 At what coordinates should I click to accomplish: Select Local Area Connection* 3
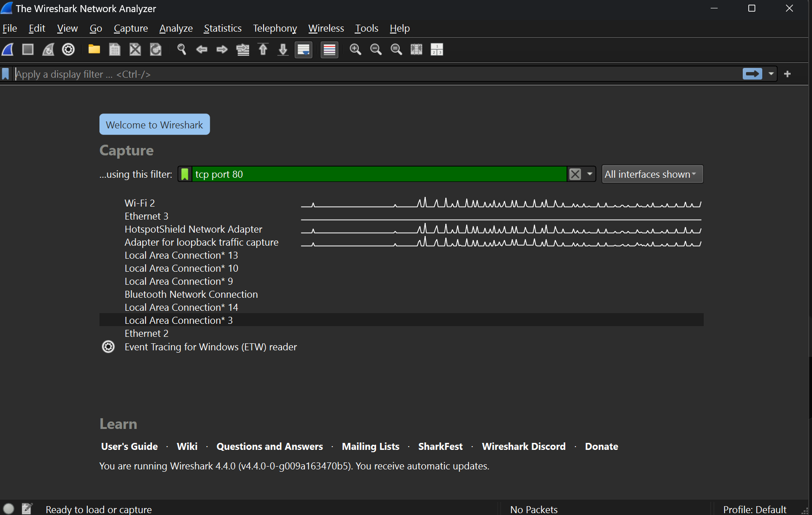402,321
